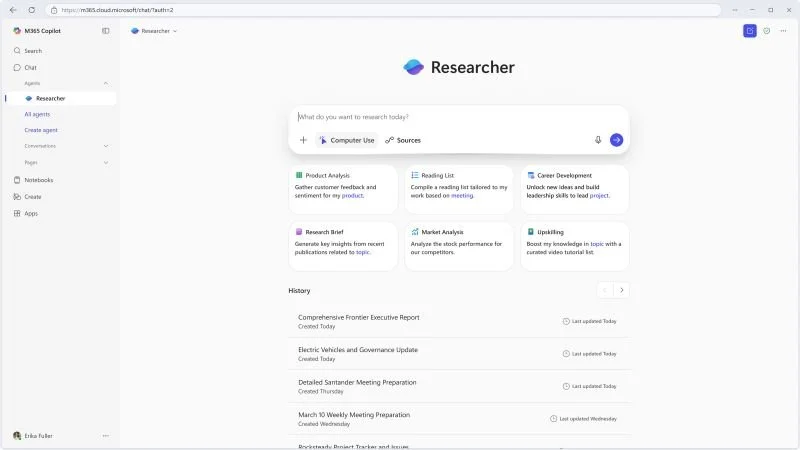Select Researcher agent in sidebar
Screen dimensions: 800x450
click(x=61, y=98)
